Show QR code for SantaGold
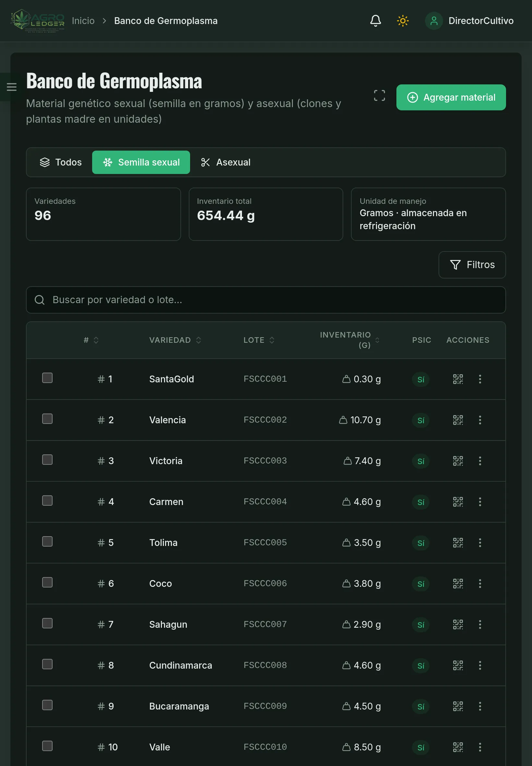Image resolution: width=532 pixels, height=766 pixels. click(x=458, y=379)
